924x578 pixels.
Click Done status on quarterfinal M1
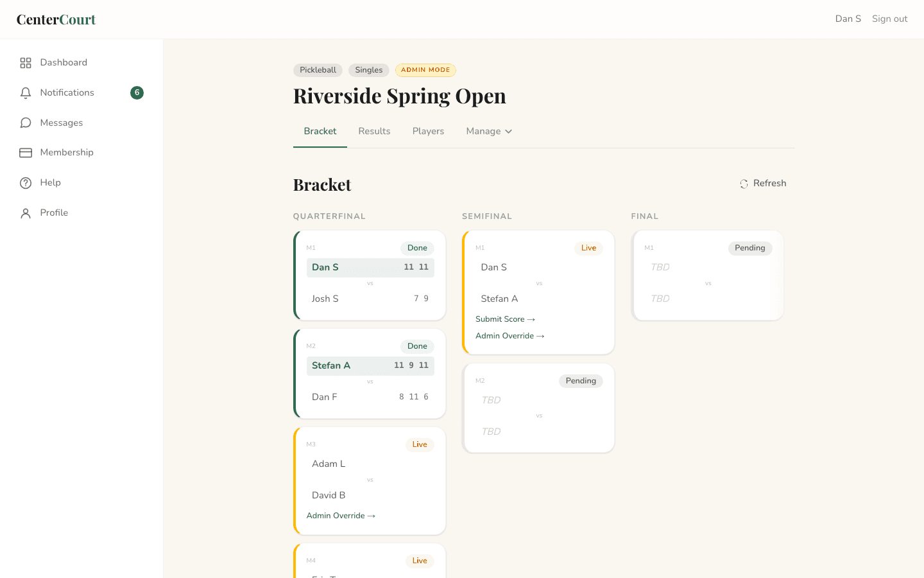click(417, 248)
